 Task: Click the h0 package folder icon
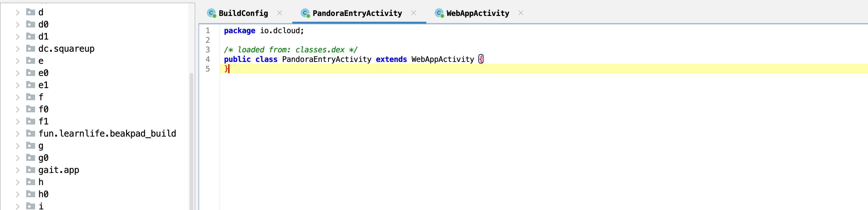pos(31,194)
